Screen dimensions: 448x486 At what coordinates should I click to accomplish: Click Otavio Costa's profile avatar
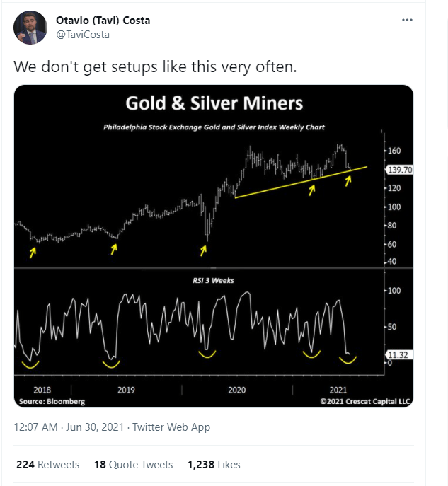(x=30, y=26)
